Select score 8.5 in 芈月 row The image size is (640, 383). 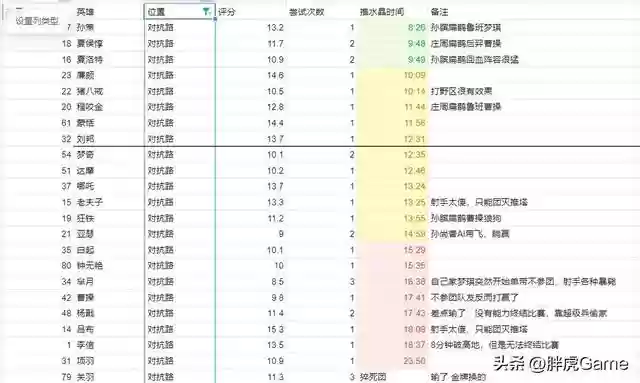pos(278,282)
